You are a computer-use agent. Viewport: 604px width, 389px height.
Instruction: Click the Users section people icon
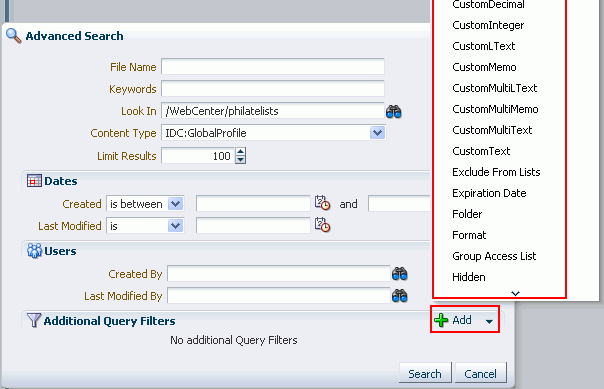(x=34, y=251)
